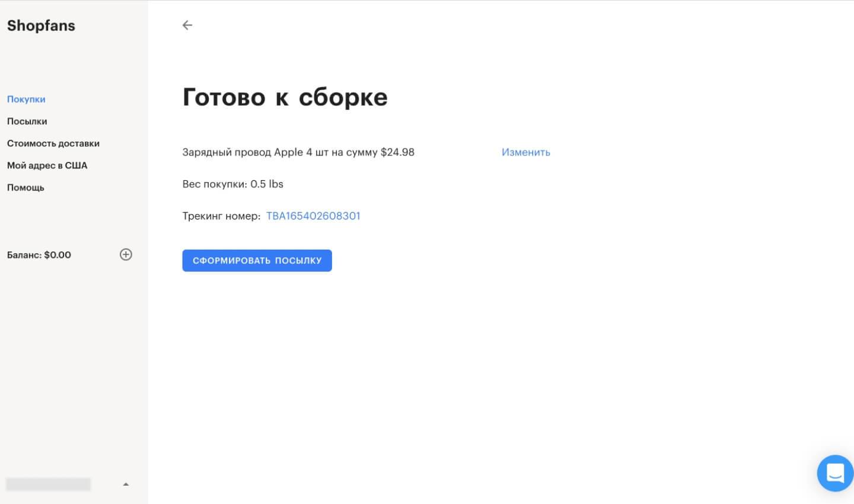This screenshot has width=854, height=504.
Task: Click the Shopfans logo
Action: pyautogui.click(x=41, y=25)
